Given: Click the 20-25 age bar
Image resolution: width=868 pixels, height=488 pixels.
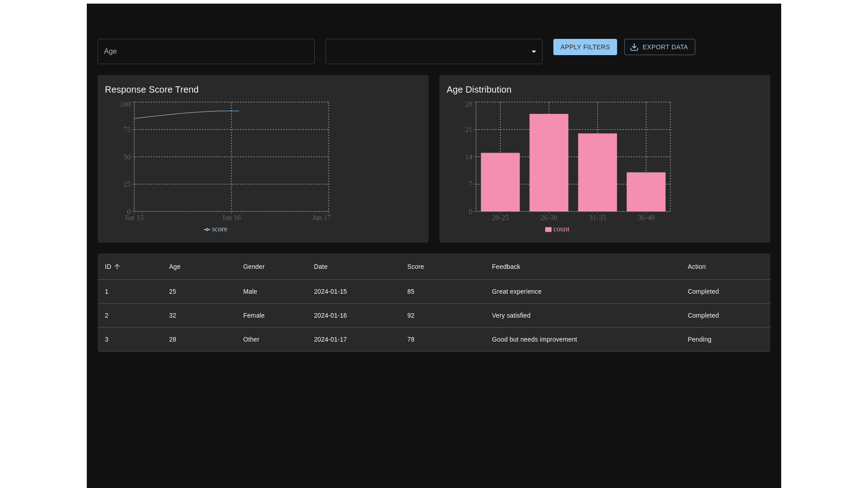Looking at the screenshot, I should point(500,182).
